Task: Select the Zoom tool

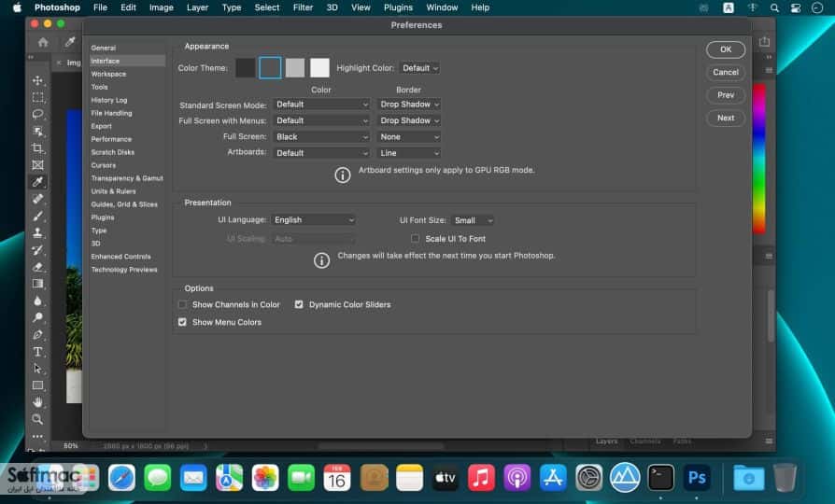Action: 37,419
